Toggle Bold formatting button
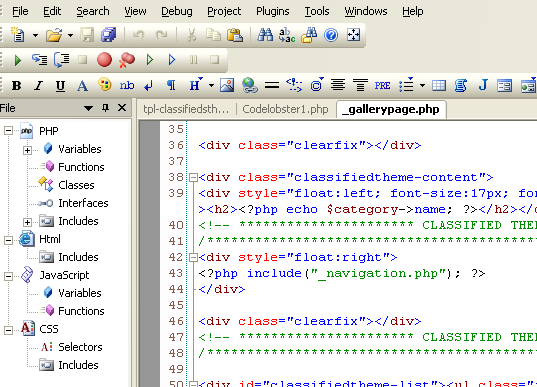The width and height of the screenshot is (537, 387). point(16,85)
